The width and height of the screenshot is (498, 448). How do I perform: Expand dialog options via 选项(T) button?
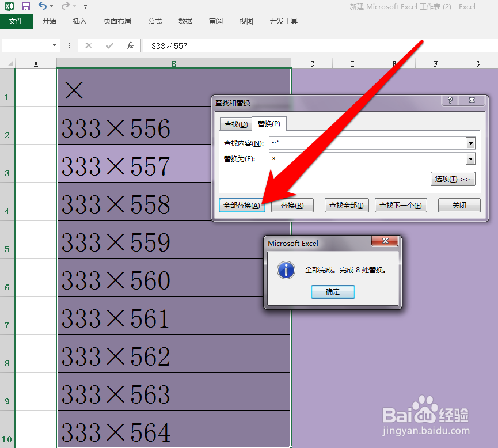[x=453, y=179]
